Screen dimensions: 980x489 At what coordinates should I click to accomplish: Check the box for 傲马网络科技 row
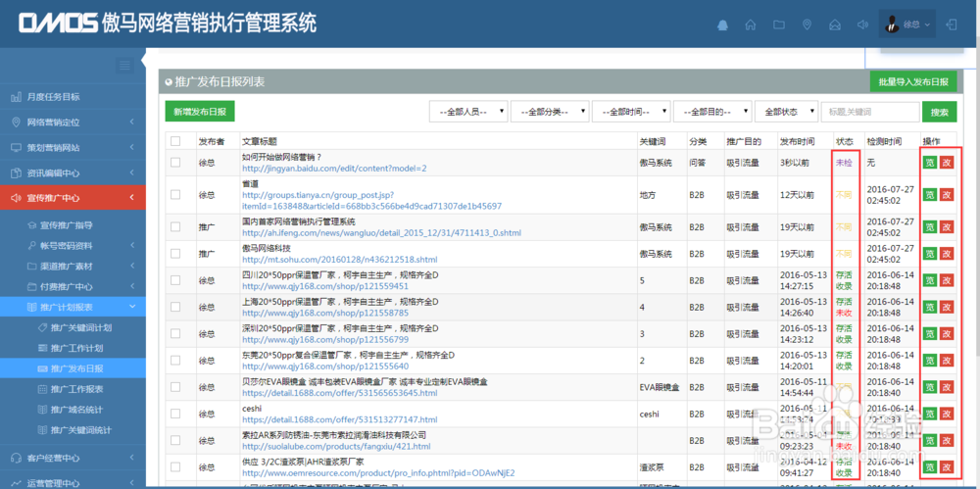point(175,254)
